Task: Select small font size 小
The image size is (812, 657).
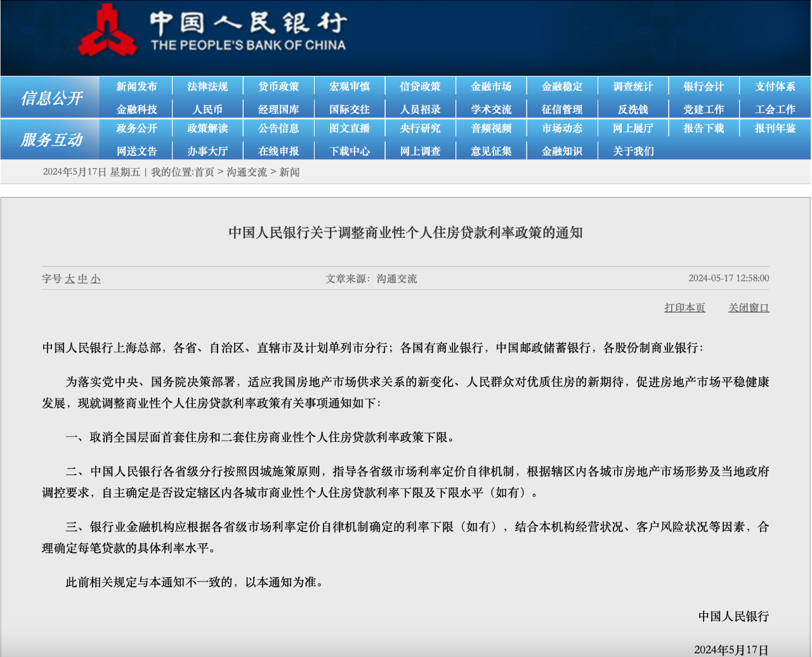Action: 95,279
